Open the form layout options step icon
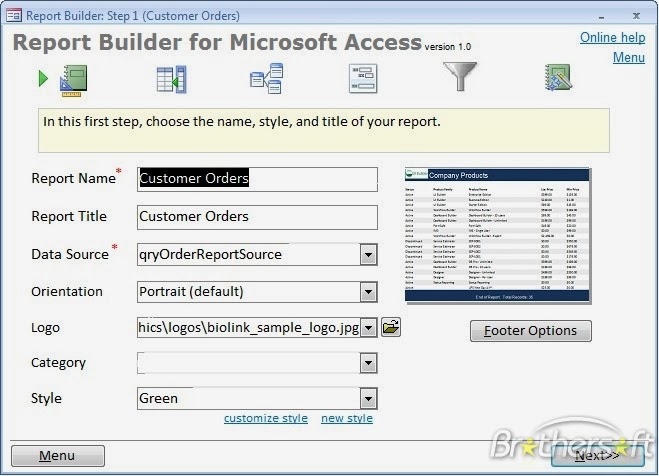This screenshot has width=659, height=476. click(x=363, y=79)
